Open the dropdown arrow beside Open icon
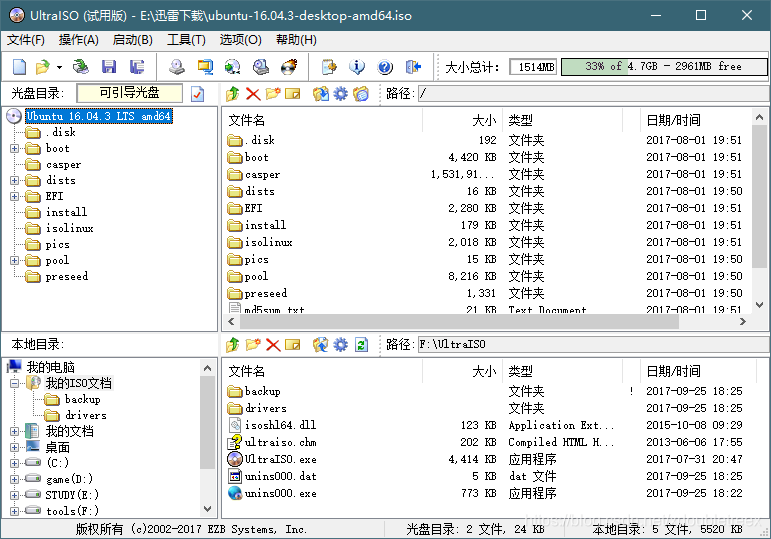This screenshot has width=771, height=539. point(59,67)
